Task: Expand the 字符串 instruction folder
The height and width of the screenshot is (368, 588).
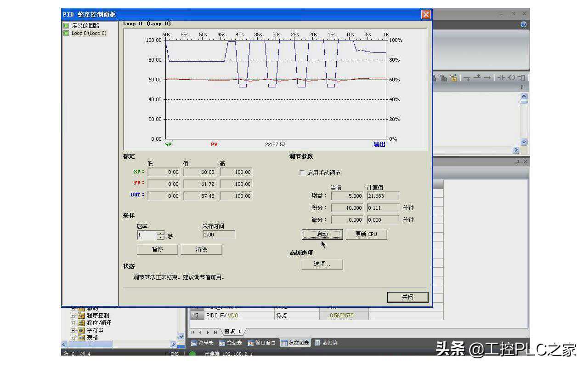Action: [73, 330]
